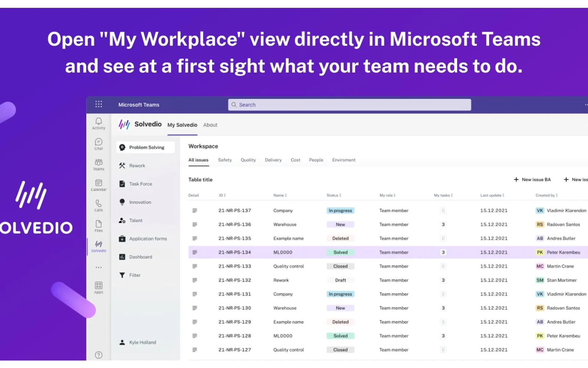The width and height of the screenshot is (588, 368).
Task: Click New issue BA button
Action: [532, 180]
